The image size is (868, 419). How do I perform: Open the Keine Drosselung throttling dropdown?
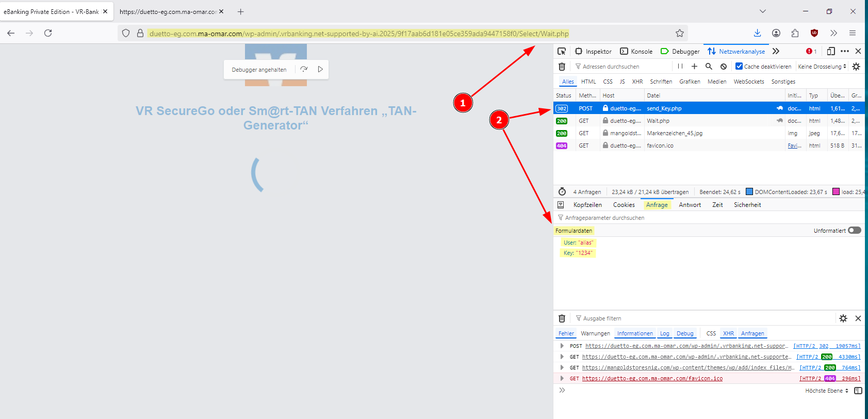click(x=822, y=67)
